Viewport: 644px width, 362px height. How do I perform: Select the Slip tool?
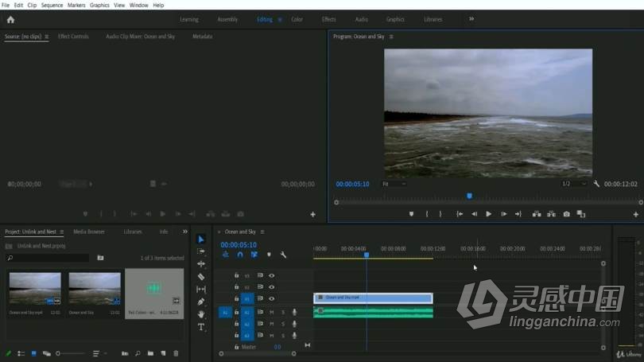coord(201,290)
